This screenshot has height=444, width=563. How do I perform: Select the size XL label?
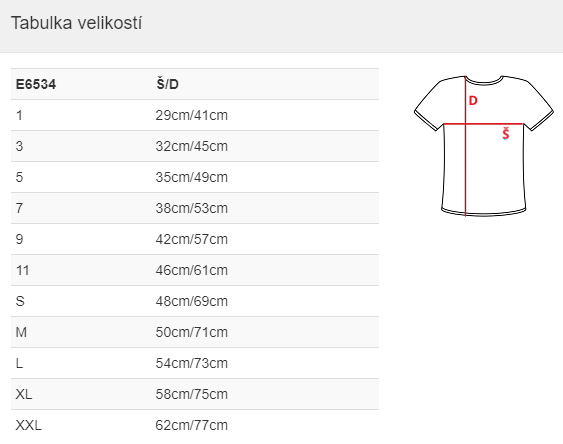tap(24, 394)
